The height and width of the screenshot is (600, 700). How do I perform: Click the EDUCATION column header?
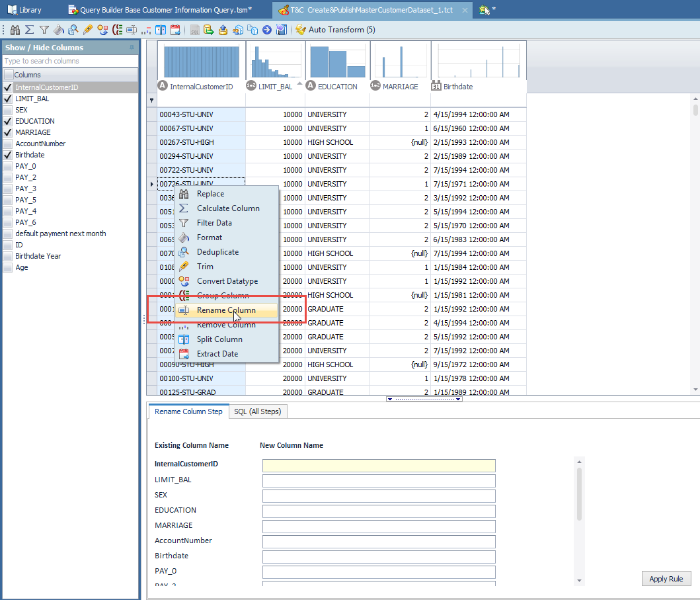(338, 86)
